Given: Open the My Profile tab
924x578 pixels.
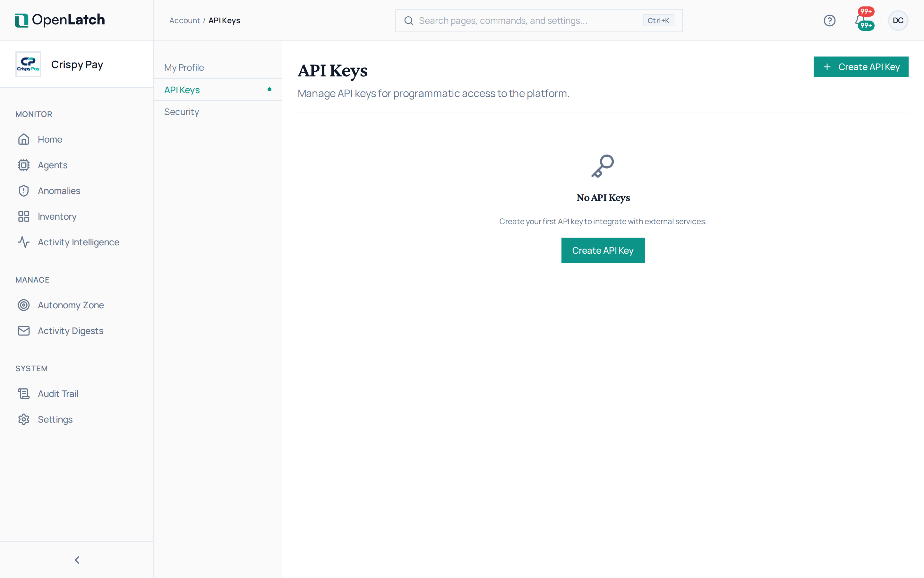Looking at the screenshot, I should pos(218,67).
